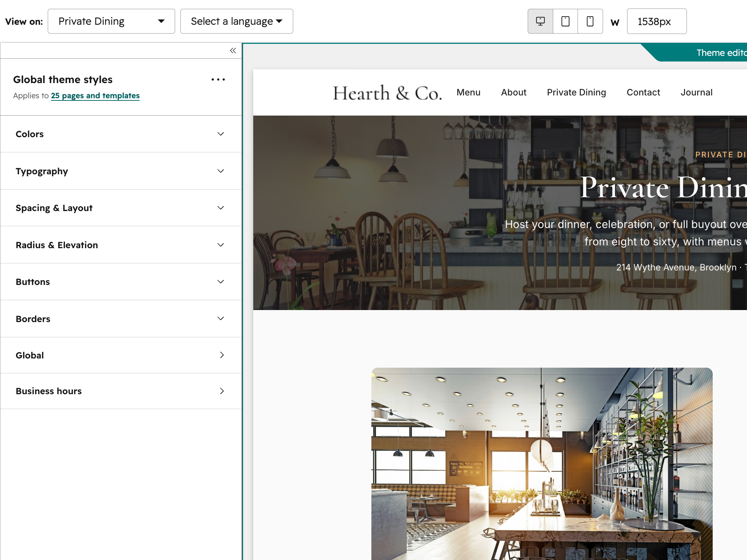Expand the Buttons section

(121, 282)
